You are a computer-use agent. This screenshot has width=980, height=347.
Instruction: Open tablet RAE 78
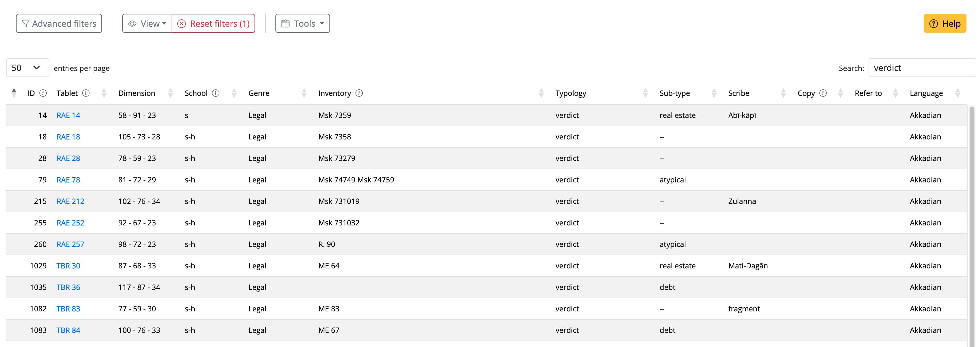68,180
